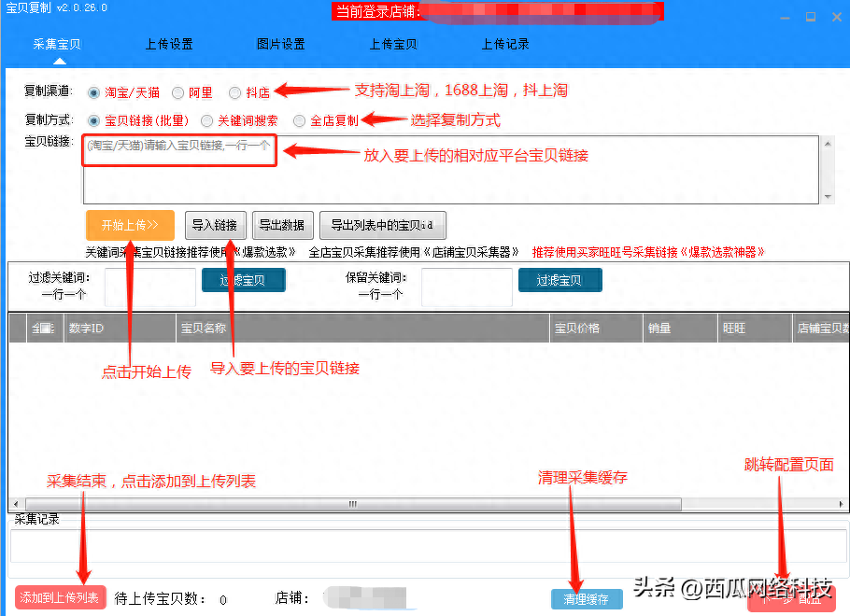Enable the 全店复制 copy method

point(299,120)
